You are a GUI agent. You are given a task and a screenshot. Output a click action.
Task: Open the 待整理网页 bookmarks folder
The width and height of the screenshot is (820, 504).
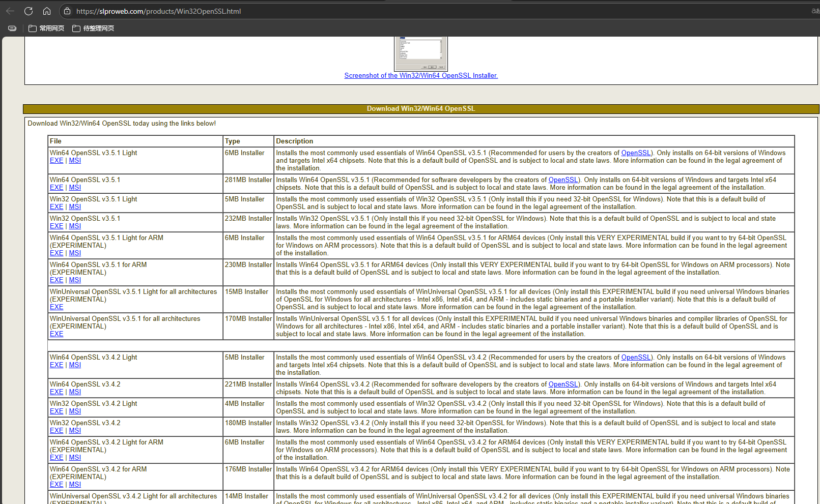click(x=93, y=28)
